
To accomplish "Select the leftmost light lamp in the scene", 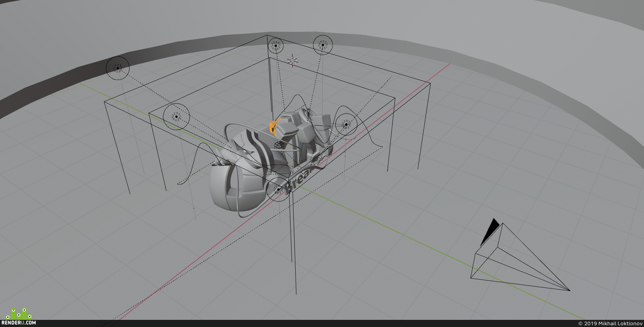I will 118,68.
